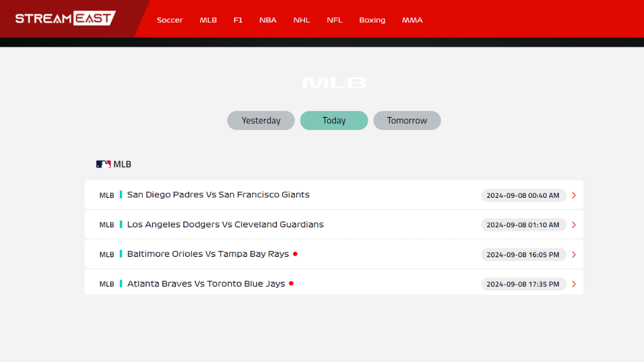The width and height of the screenshot is (644, 362).
Task: Expand the Dodgers vs Guardians game details
Action: [573, 225]
